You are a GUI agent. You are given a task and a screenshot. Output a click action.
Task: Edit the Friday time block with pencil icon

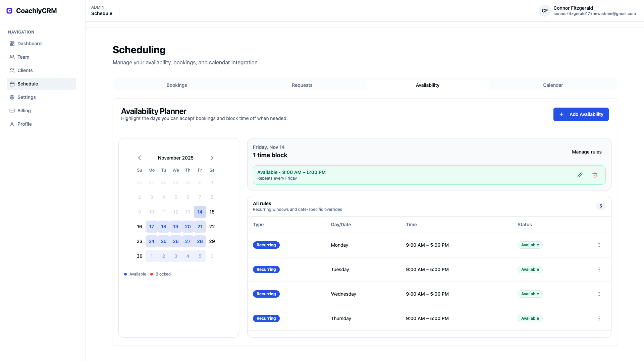click(x=580, y=175)
